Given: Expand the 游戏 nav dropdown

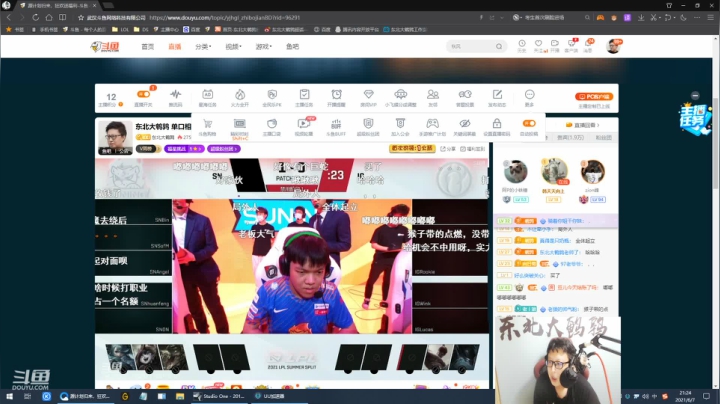Looking at the screenshot, I should [x=264, y=46].
